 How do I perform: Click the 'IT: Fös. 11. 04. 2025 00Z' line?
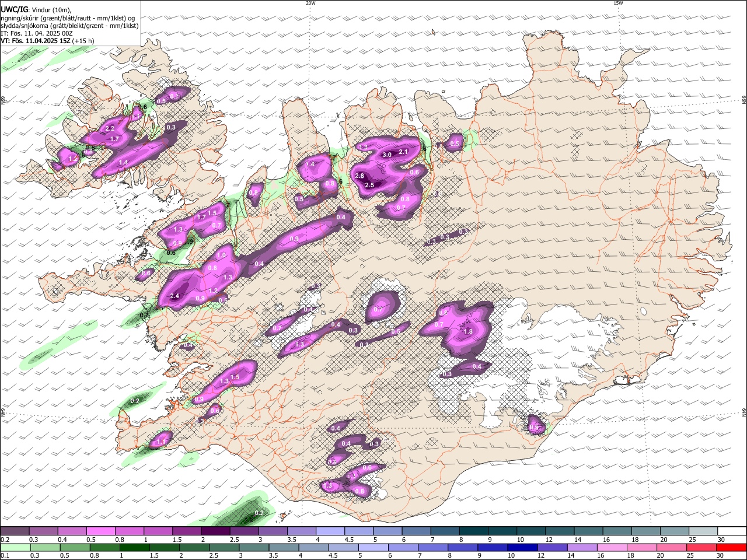[x=37, y=33]
